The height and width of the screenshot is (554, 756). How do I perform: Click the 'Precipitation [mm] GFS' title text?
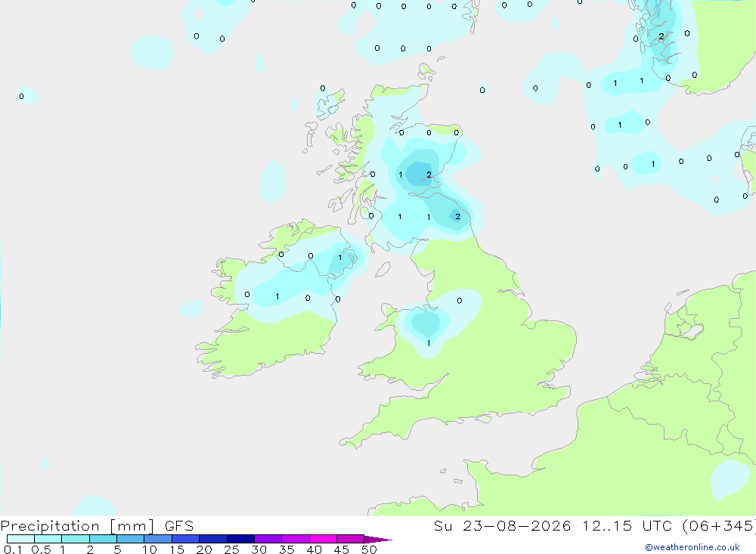point(97,525)
